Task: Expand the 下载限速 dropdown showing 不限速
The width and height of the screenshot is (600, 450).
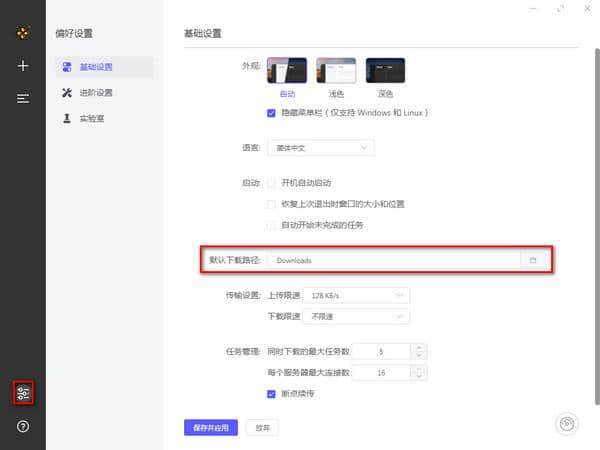Action: (x=357, y=316)
